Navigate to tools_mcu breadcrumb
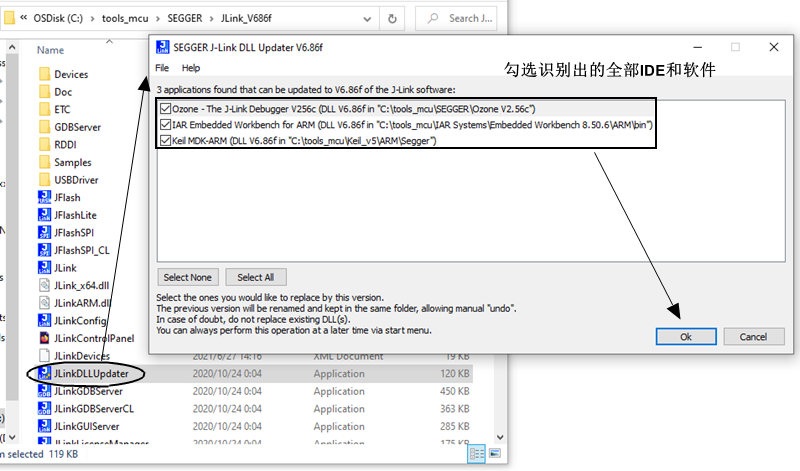 [x=125, y=18]
